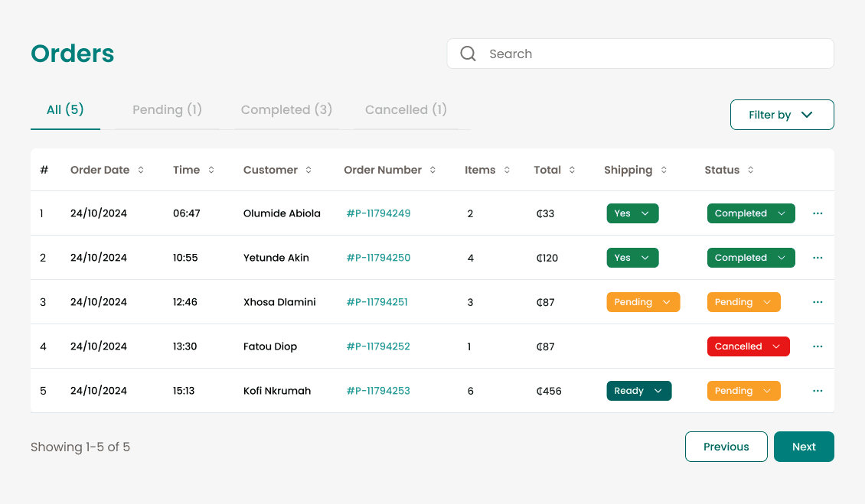This screenshot has width=865, height=504.
Task: Open more options for Olumide Abiola order
Action: click(x=818, y=213)
